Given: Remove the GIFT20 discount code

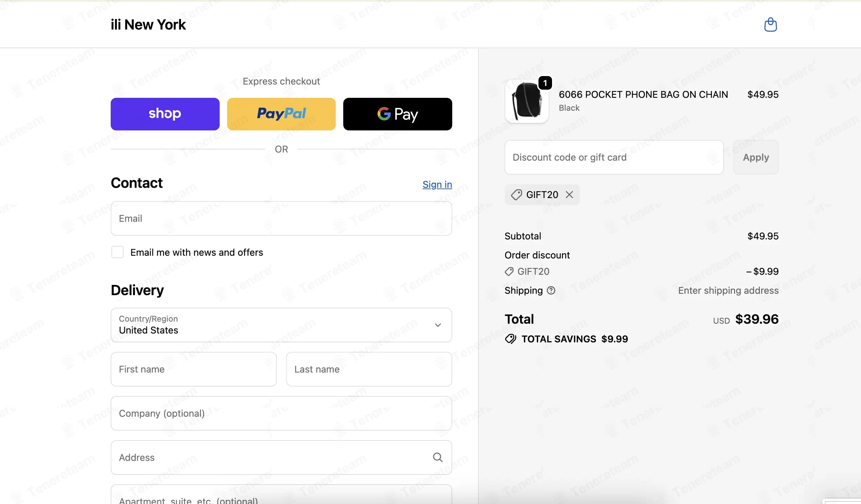Looking at the screenshot, I should tap(569, 195).
